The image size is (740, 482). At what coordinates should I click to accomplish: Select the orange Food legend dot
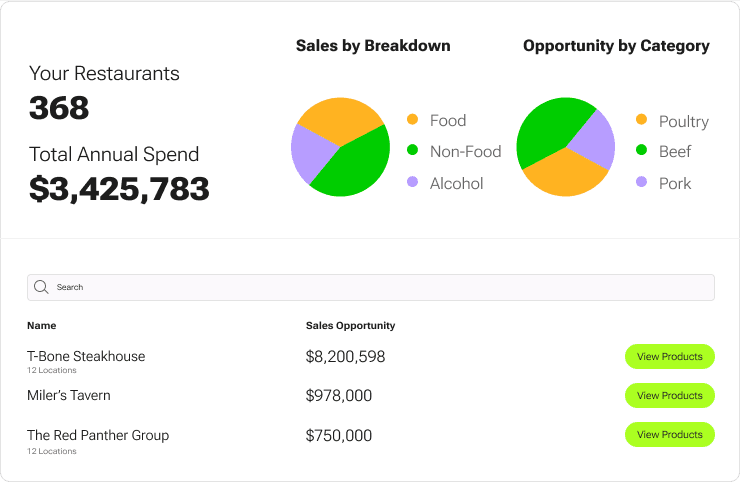[412, 120]
